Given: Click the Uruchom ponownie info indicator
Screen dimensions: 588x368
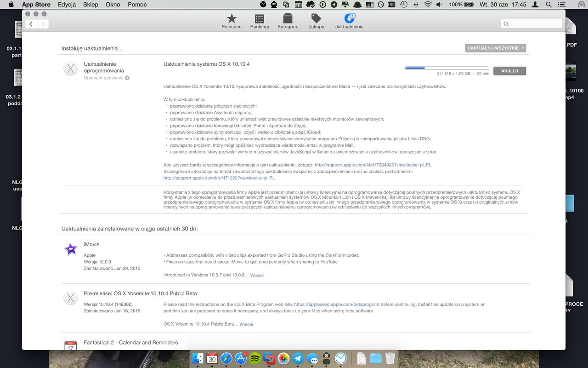Looking at the screenshot, I should 127,78.
